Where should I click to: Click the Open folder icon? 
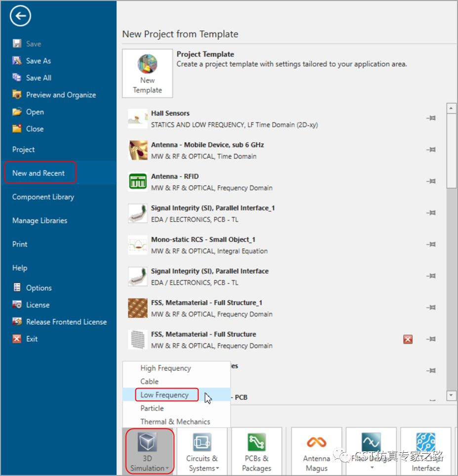17,112
